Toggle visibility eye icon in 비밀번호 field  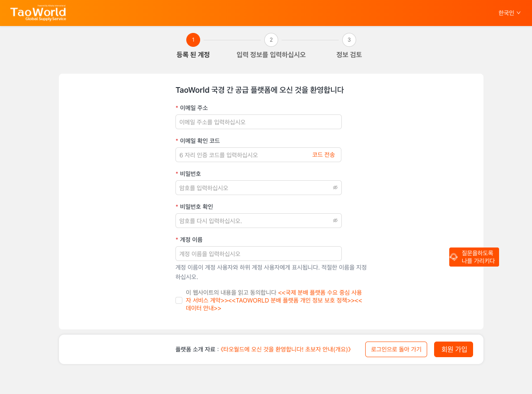point(335,188)
